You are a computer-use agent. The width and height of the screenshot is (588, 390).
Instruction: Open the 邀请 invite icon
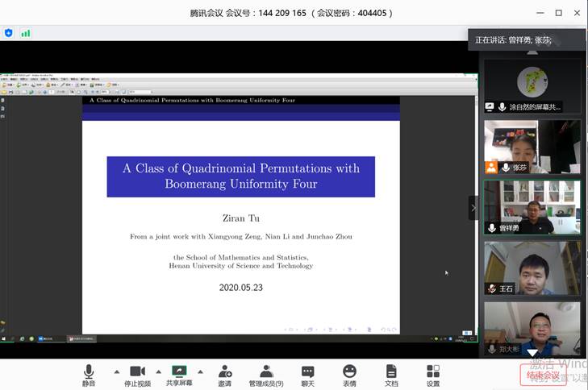pos(225,374)
